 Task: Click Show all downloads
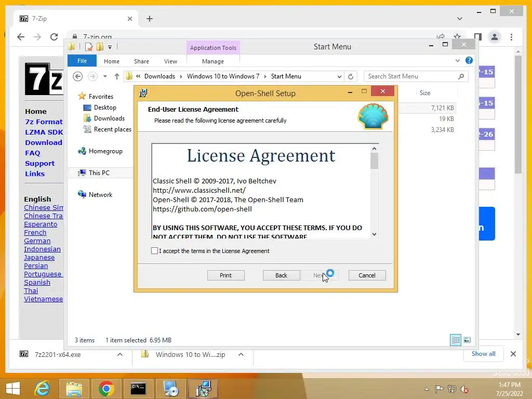click(x=483, y=353)
